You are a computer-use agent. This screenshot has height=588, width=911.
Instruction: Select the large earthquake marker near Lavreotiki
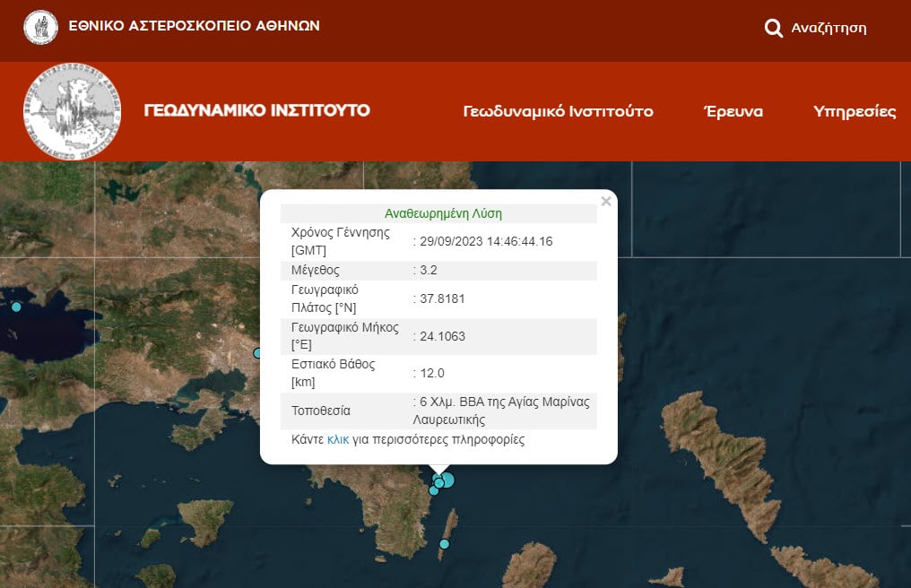pos(447,480)
